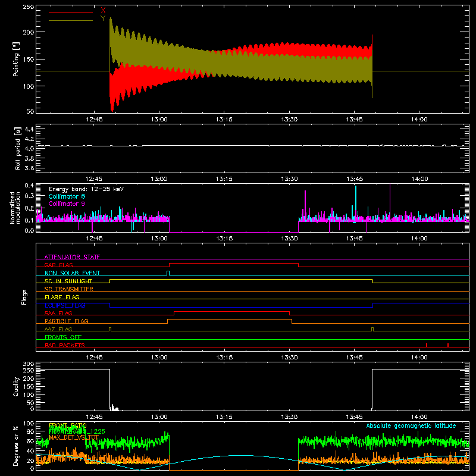Click the PARTICLE_FLAG rising edge near 13:02
The image size is (476, 476).
coord(168,321)
